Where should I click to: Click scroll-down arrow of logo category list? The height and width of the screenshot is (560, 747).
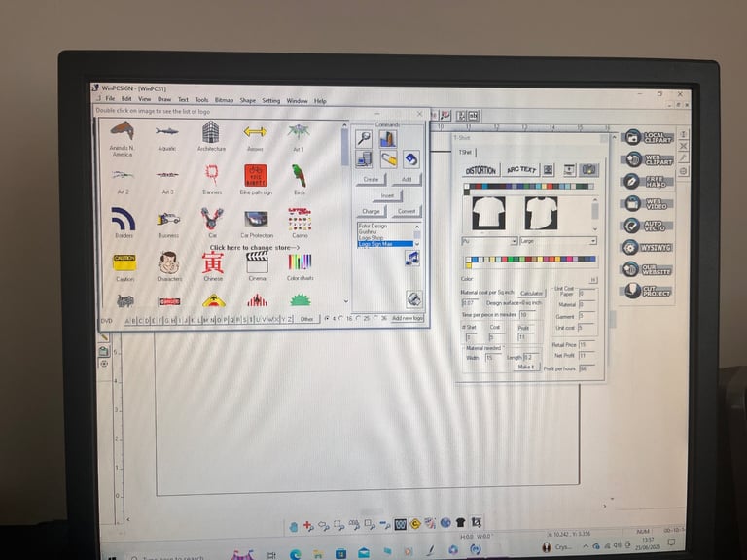point(346,301)
